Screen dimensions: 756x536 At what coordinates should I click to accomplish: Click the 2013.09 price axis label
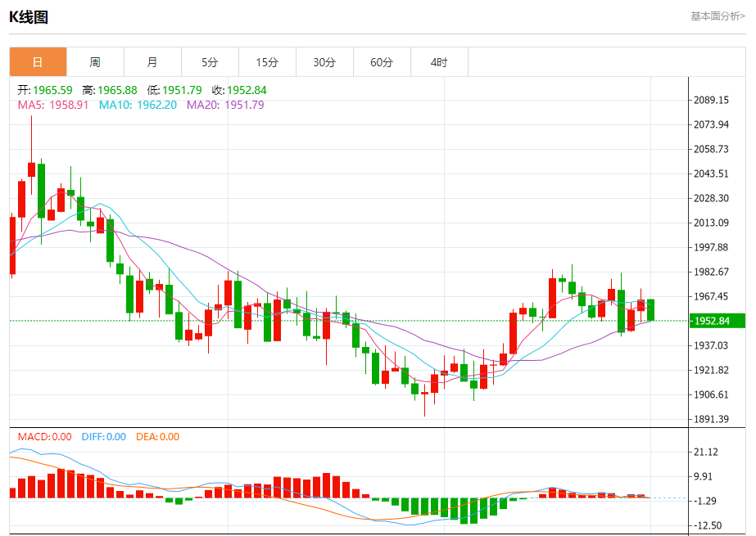pos(711,223)
